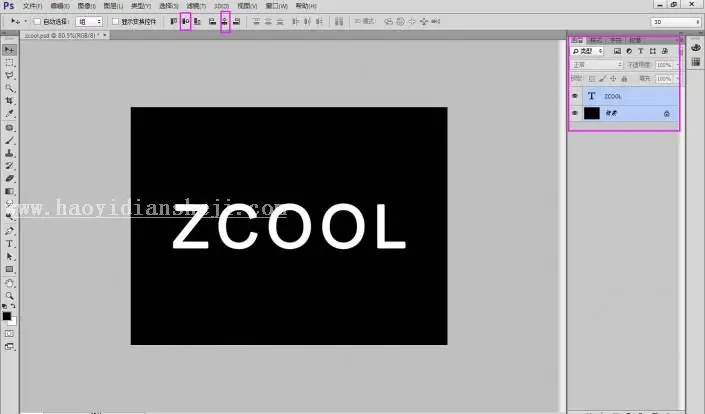This screenshot has width=705, height=414.
Task: Open the Window menu
Action: point(277,6)
